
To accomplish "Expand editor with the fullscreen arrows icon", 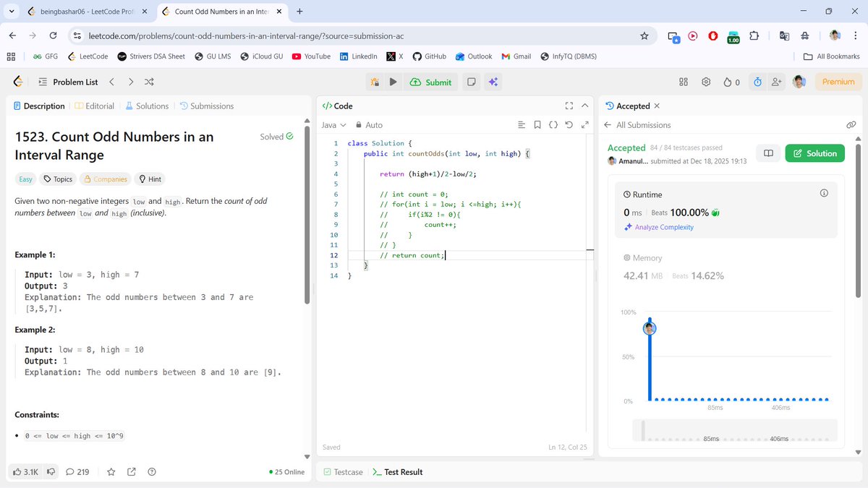I will (x=584, y=125).
